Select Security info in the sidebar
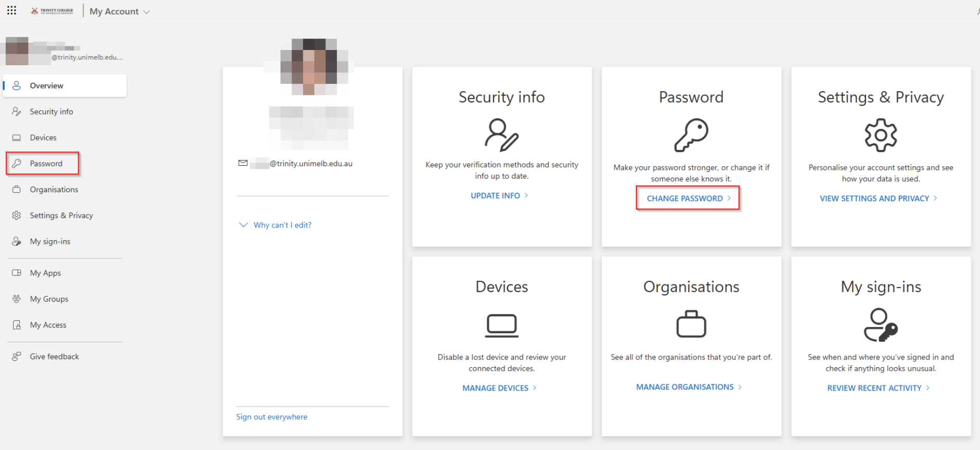Image resolution: width=980 pixels, height=450 pixels. click(x=51, y=111)
